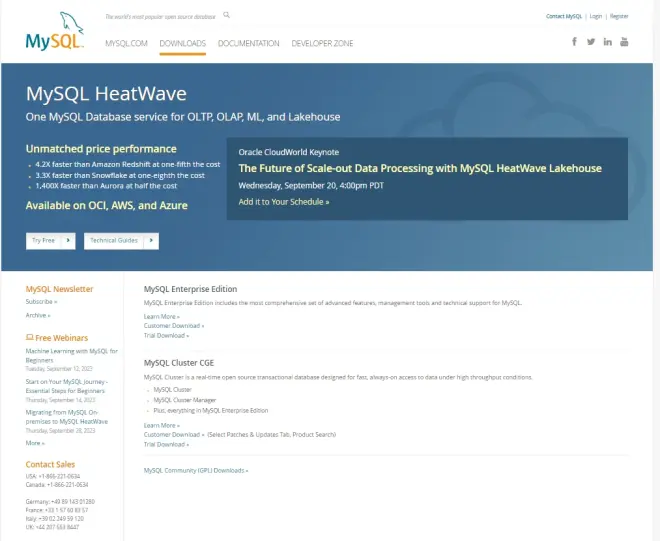The image size is (660, 541).
Task: Open the YouTube icon
Action: click(x=624, y=42)
